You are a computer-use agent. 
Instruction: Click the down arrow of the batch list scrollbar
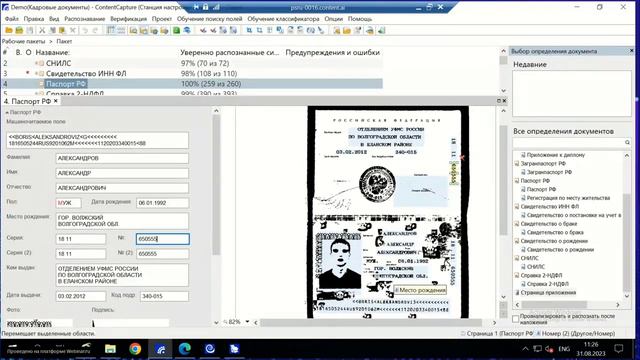pos(504,91)
